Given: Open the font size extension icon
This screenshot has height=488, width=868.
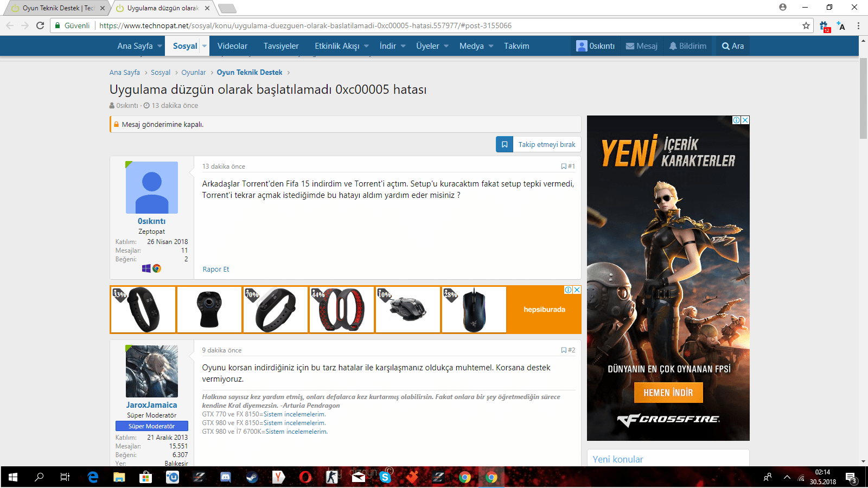Looking at the screenshot, I should tap(841, 25).
